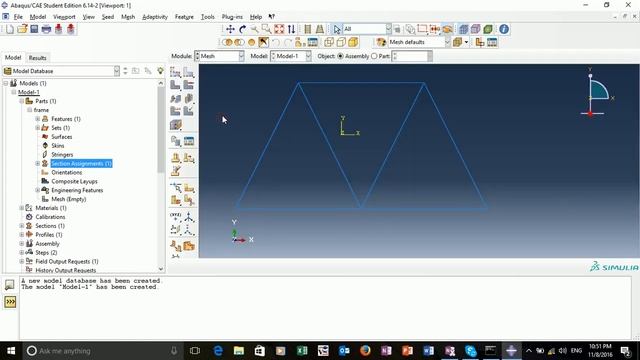Select the Pan View tool
Screen dimensions: 640x360
[230, 29]
